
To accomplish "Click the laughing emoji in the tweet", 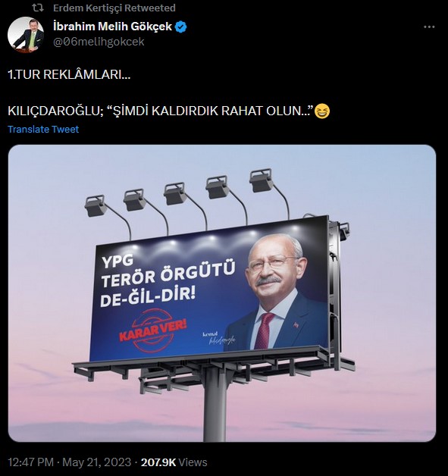I will pos(321,111).
